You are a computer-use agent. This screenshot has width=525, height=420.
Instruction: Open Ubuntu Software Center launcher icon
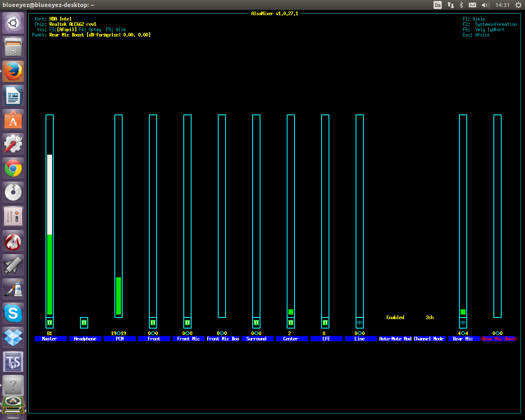coord(13,120)
